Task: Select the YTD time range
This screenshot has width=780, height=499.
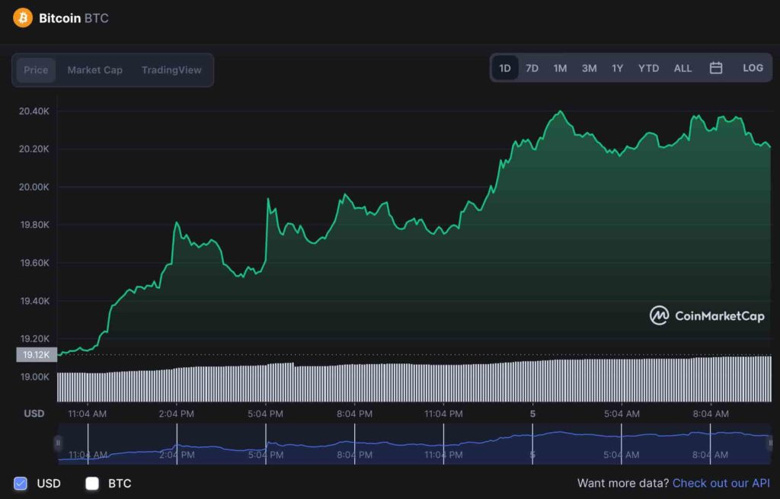Action: click(x=648, y=68)
